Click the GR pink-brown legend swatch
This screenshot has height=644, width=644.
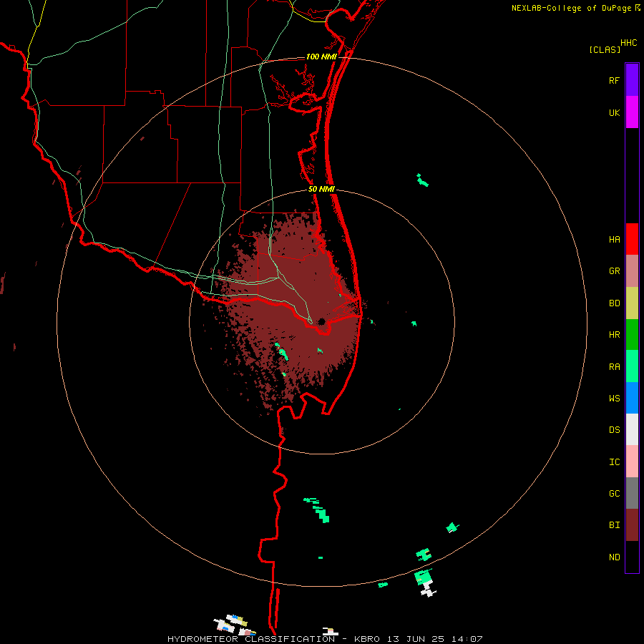pyautogui.click(x=632, y=270)
